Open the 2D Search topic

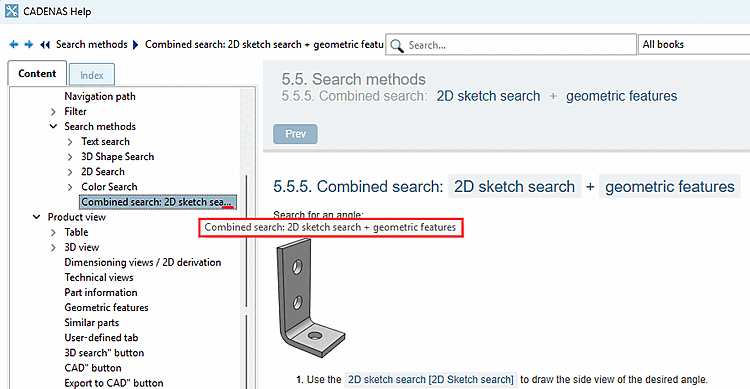click(x=103, y=172)
